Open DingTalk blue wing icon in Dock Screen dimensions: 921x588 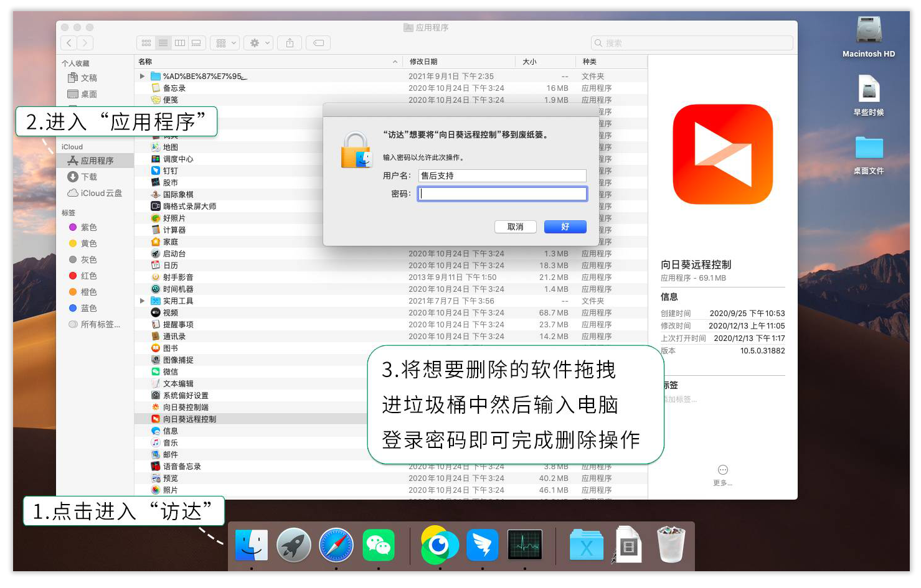tap(483, 545)
